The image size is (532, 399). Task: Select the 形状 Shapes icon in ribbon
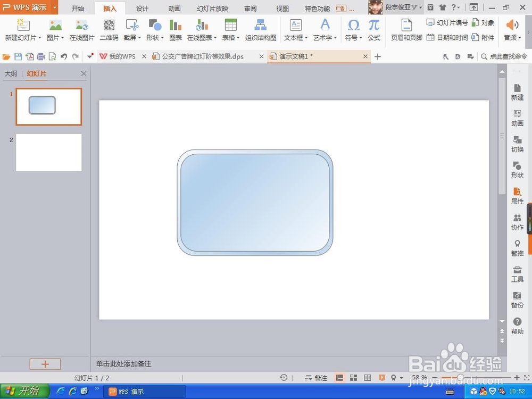click(x=155, y=25)
